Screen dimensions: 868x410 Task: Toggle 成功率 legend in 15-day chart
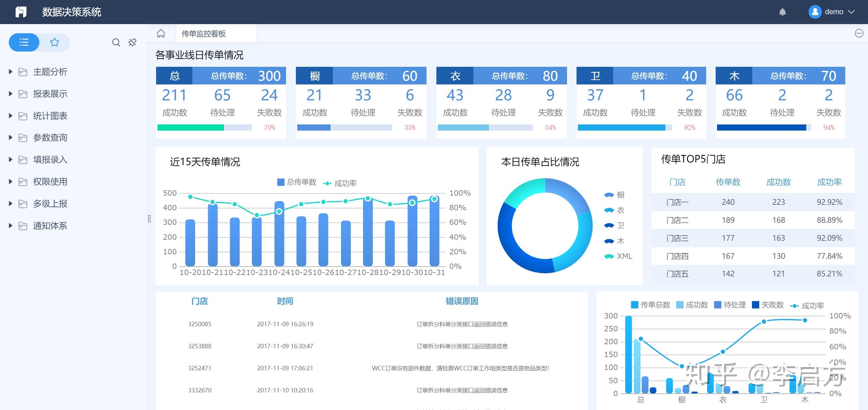[340, 183]
